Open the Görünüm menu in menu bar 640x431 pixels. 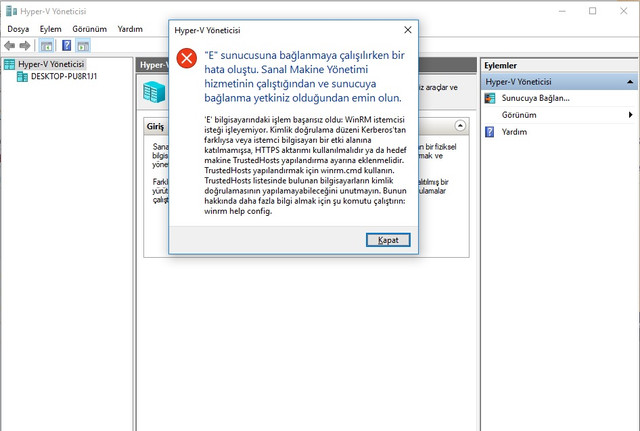pos(89,29)
